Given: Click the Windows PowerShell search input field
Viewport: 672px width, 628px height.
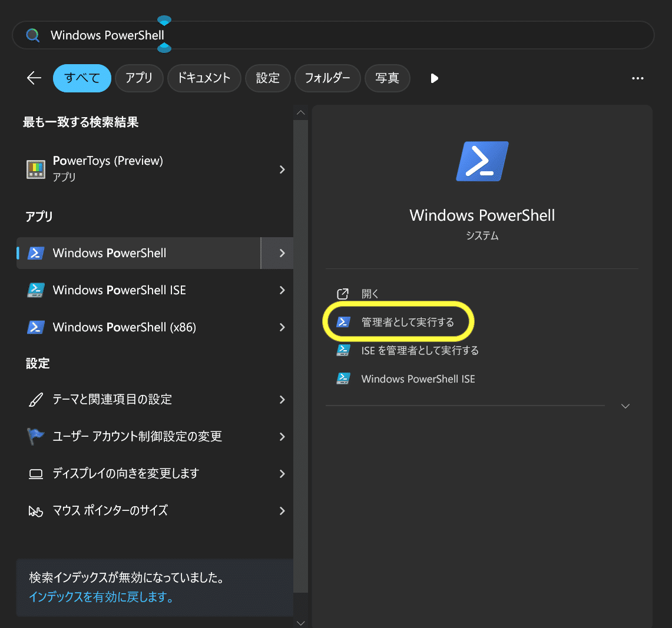Looking at the screenshot, I should click(333, 35).
